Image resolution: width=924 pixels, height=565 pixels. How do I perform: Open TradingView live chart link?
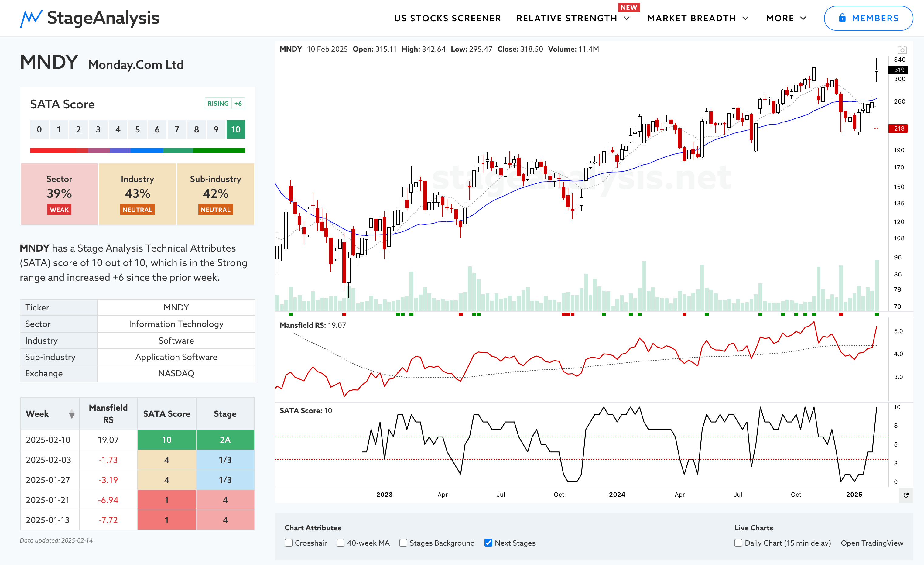(872, 543)
